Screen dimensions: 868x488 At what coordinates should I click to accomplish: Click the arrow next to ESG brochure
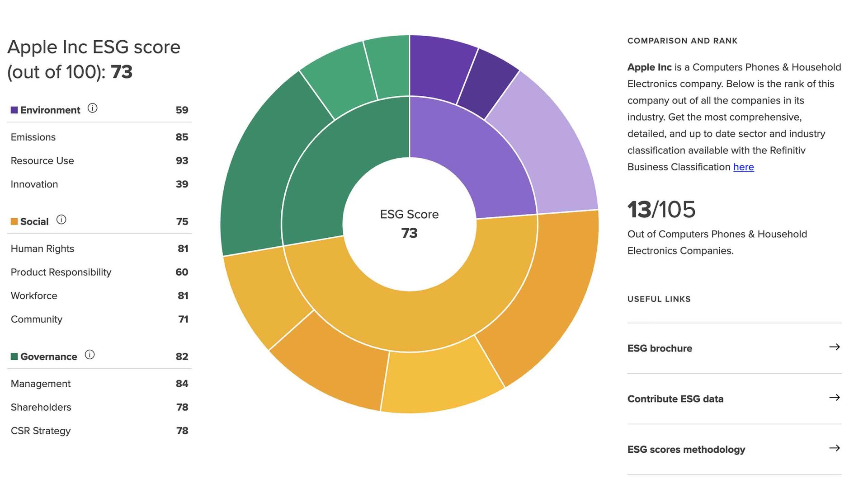835,347
